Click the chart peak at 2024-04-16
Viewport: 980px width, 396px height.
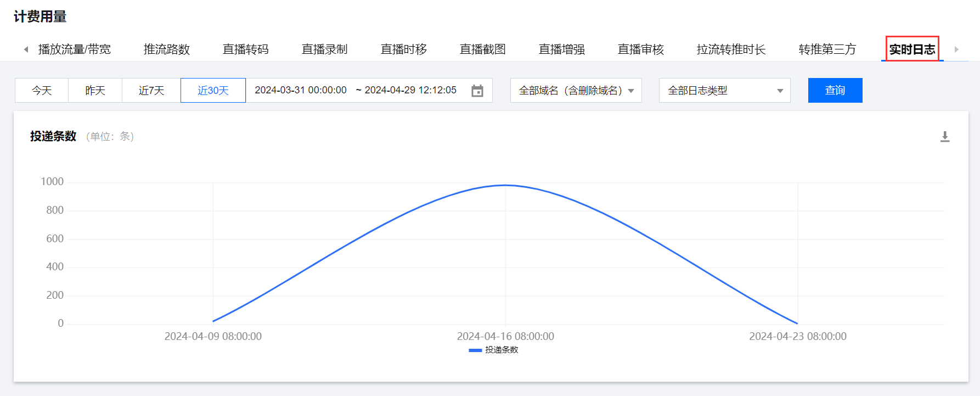pos(505,185)
